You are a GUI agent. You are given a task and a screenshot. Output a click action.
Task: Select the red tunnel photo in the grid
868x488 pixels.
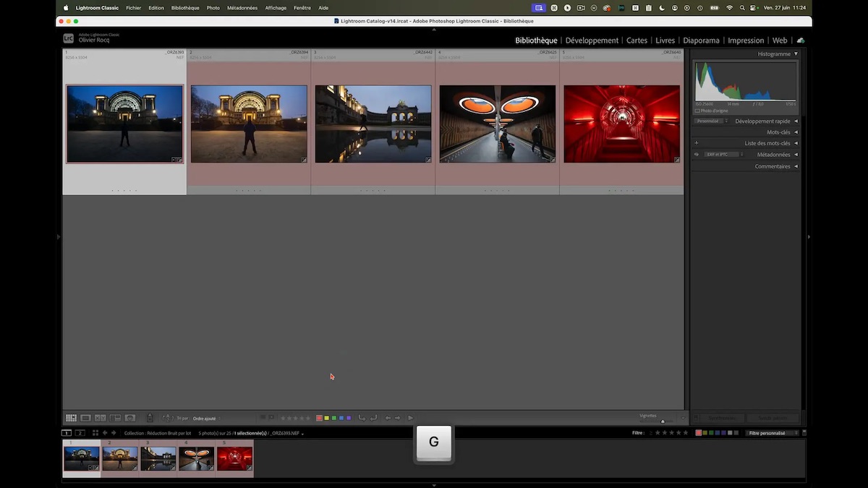[621, 124]
